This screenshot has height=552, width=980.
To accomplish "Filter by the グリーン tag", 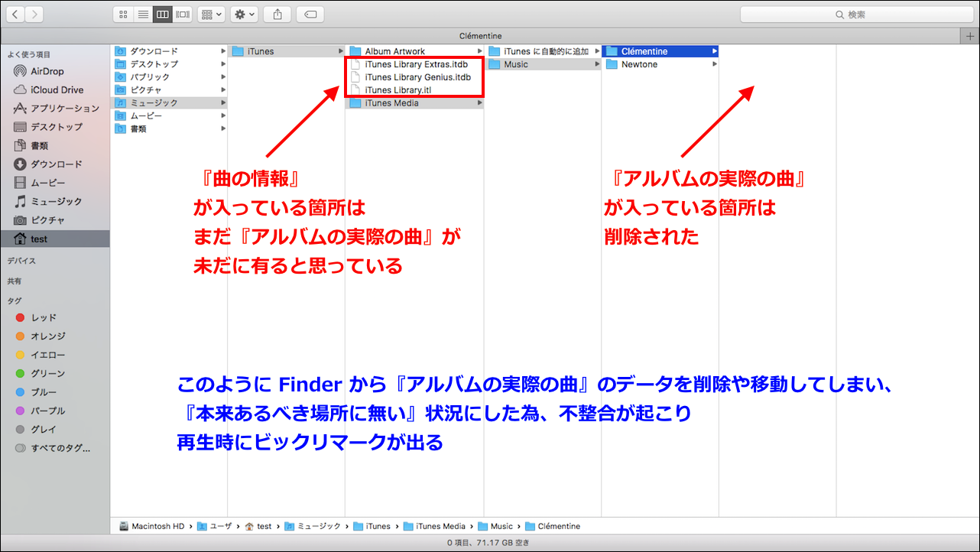I will point(55,373).
